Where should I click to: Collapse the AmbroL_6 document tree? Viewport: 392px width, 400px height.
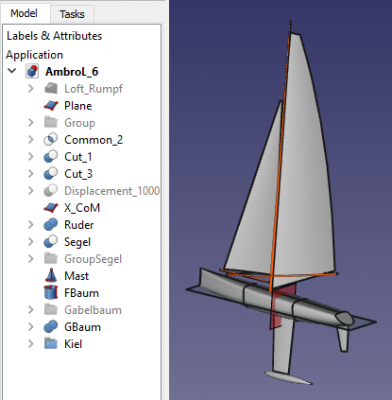[12, 71]
